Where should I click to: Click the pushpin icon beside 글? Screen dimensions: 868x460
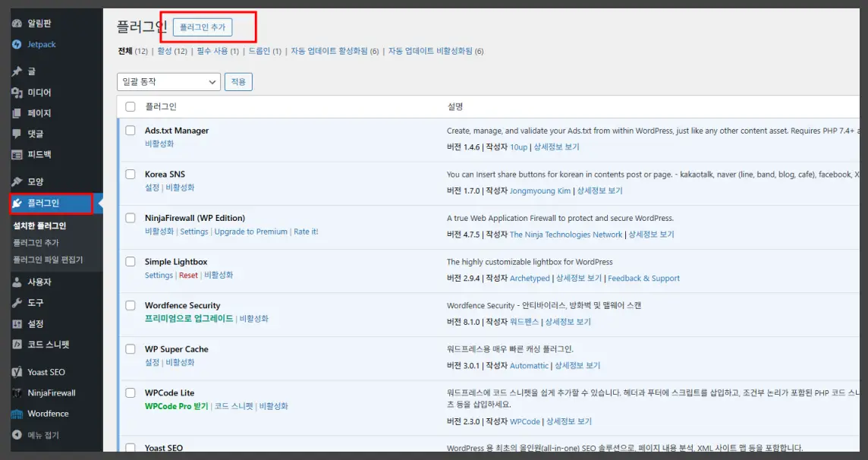click(x=17, y=71)
